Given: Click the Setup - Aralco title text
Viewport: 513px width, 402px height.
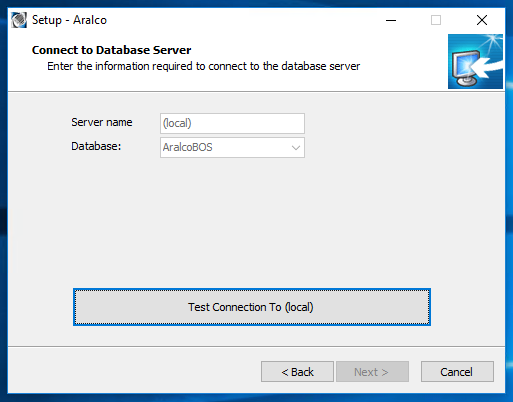Looking at the screenshot, I should [69, 20].
